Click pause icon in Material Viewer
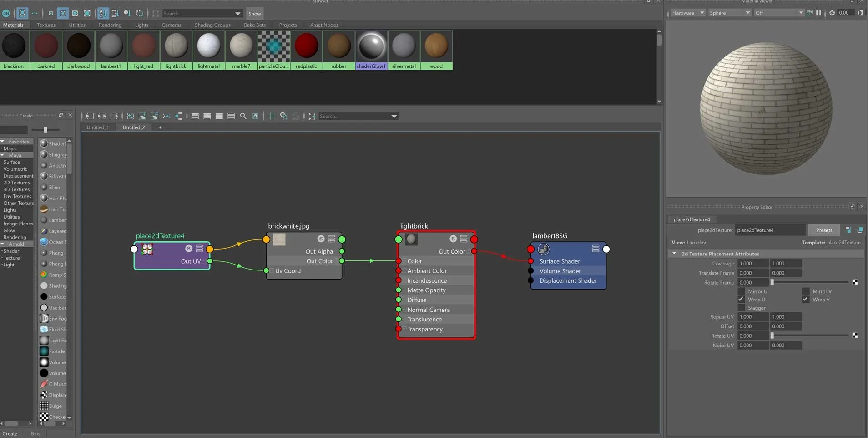This screenshot has width=868, height=438. [x=819, y=13]
